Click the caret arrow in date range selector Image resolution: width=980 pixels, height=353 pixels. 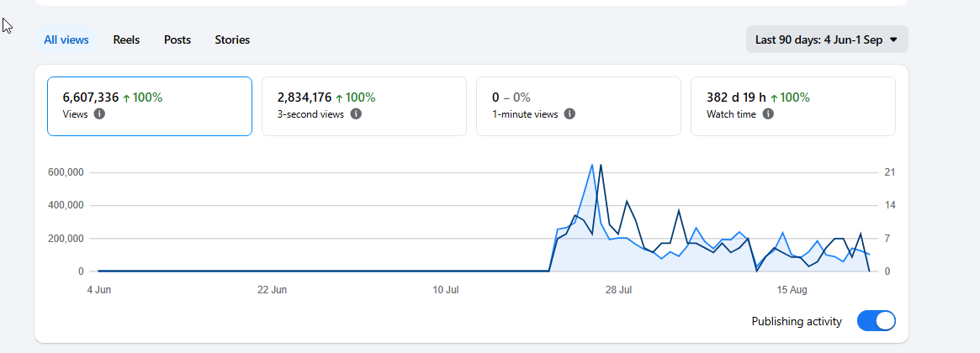coord(893,40)
